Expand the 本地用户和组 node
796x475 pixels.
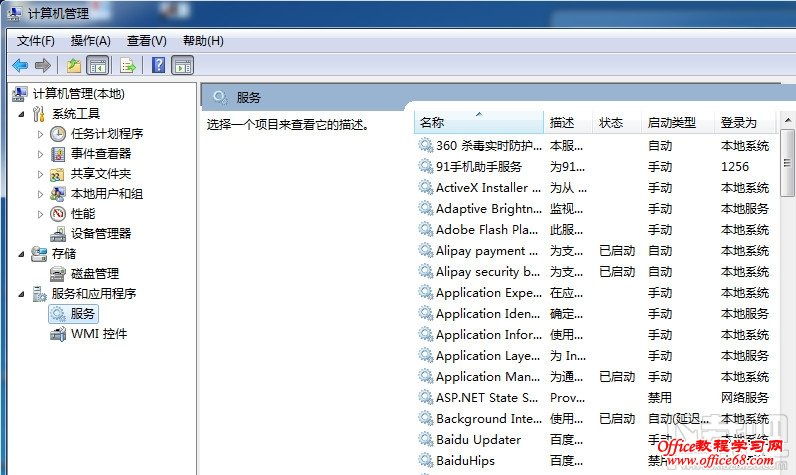41,194
